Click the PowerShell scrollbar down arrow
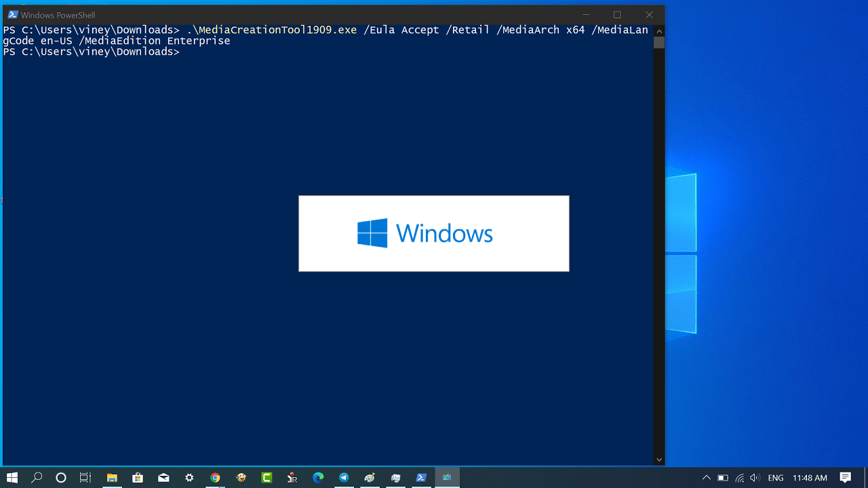Image resolution: width=868 pixels, height=488 pixels. [659, 460]
